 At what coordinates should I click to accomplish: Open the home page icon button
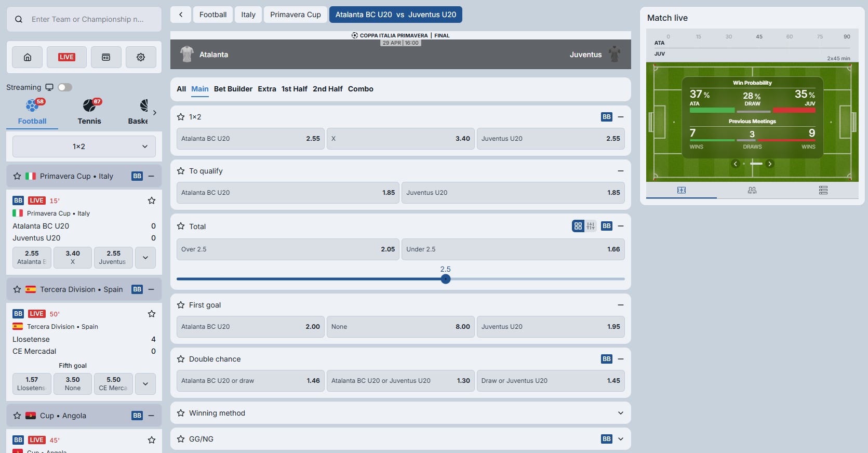point(28,57)
